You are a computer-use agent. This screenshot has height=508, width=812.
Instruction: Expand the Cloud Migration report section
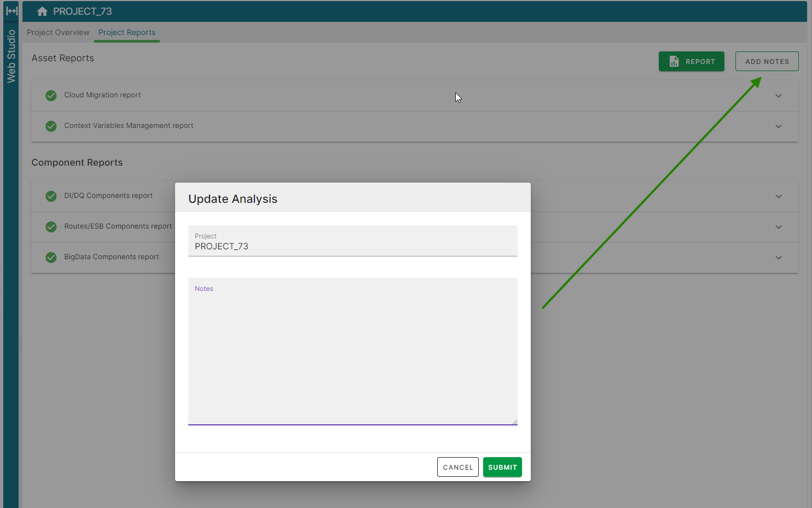[778, 95]
